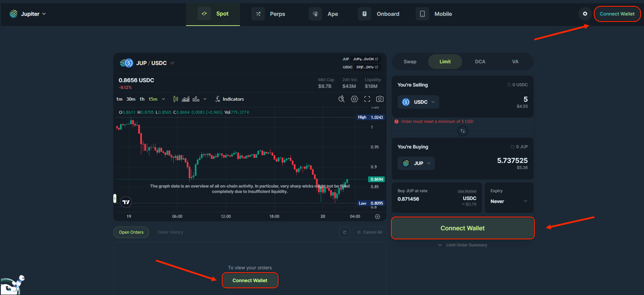Viewport: 644px width, 295px height.
Task: Click the 0 JUP wallet balance
Action: (519, 147)
